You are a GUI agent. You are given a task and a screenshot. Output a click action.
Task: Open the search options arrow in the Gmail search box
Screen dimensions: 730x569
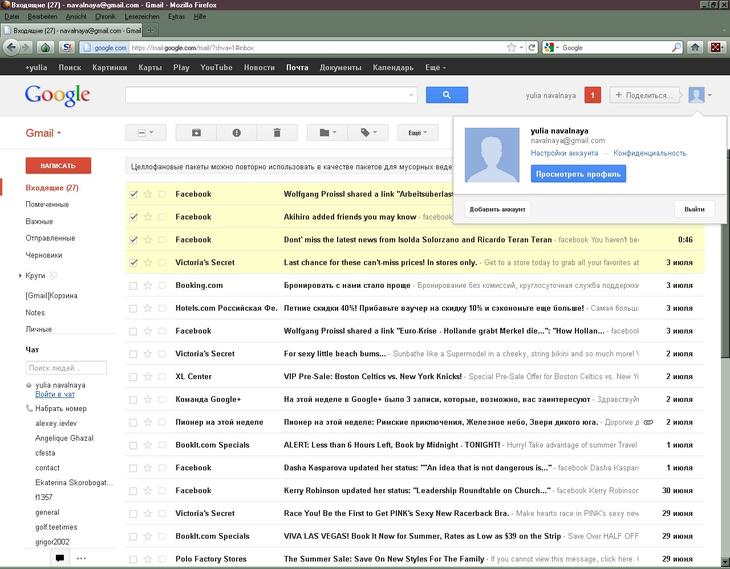pos(411,95)
